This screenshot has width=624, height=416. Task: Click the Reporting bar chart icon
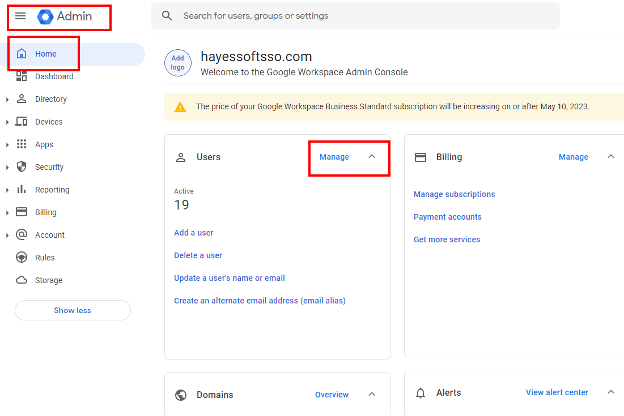(x=21, y=189)
